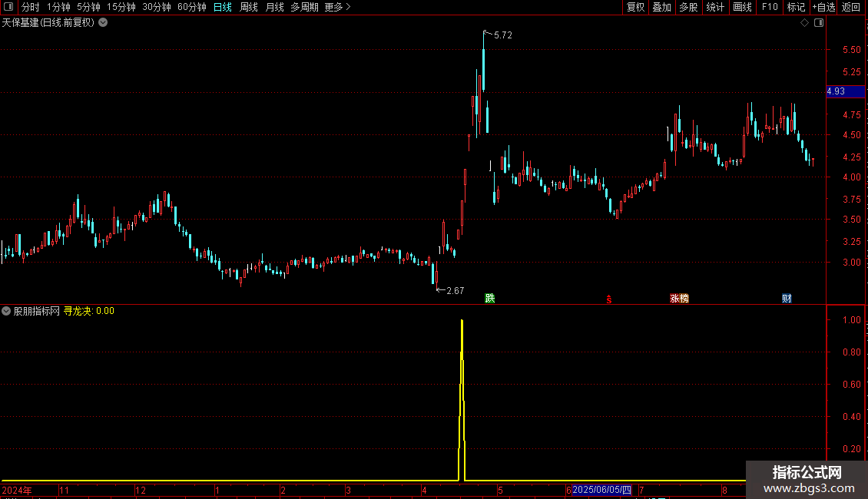Click the red $ marker on chart

point(609,299)
